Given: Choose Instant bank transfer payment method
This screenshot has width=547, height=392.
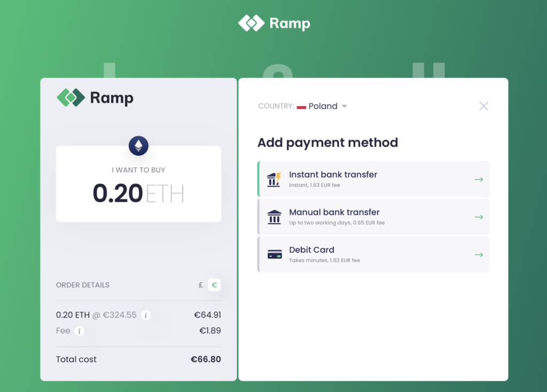Looking at the screenshot, I should click(x=373, y=179).
